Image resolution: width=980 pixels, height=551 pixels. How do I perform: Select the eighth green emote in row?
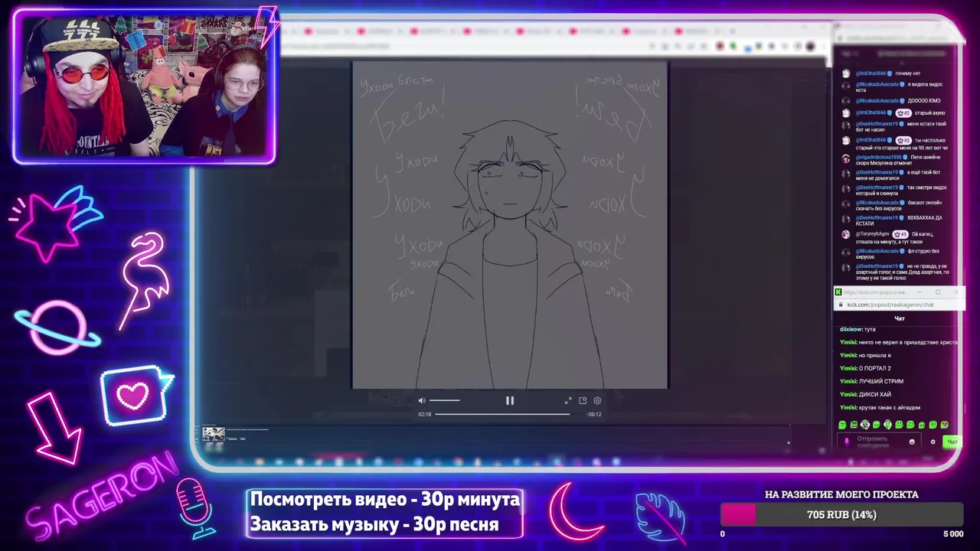tap(922, 425)
